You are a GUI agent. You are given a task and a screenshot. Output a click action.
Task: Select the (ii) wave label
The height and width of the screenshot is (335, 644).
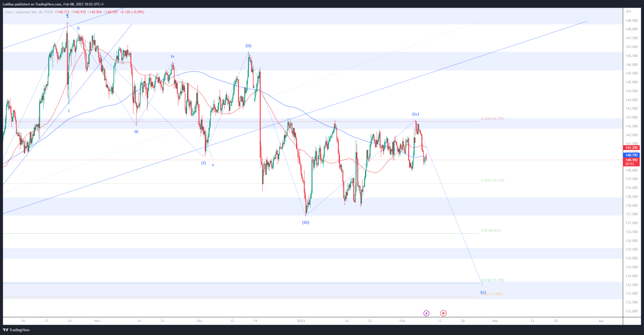248,46
